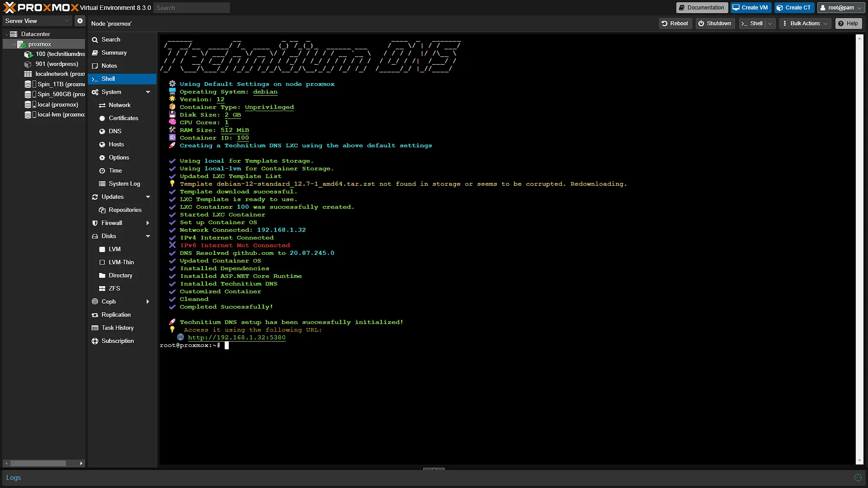Viewport: 868px width, 488px height.
Task: Collapse the Updates section arrow
Action: (x=148, y=197)
